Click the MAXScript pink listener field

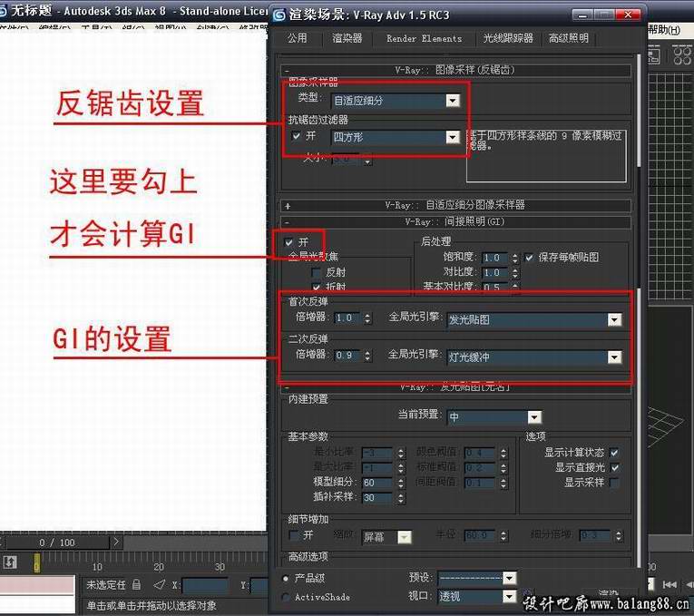tap(36, 584)
